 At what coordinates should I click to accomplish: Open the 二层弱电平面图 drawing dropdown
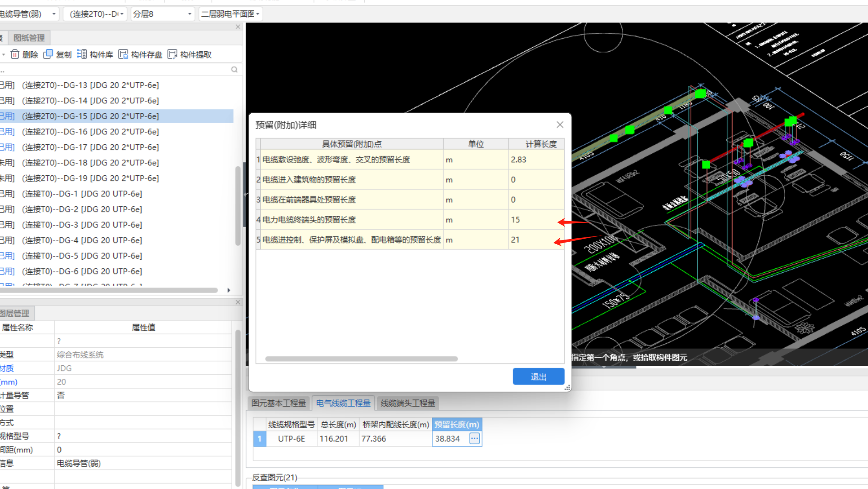258,14
